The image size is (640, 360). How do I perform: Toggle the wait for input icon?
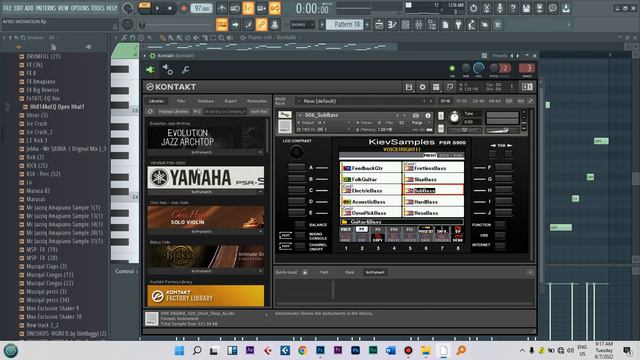(x=235, y=8)
